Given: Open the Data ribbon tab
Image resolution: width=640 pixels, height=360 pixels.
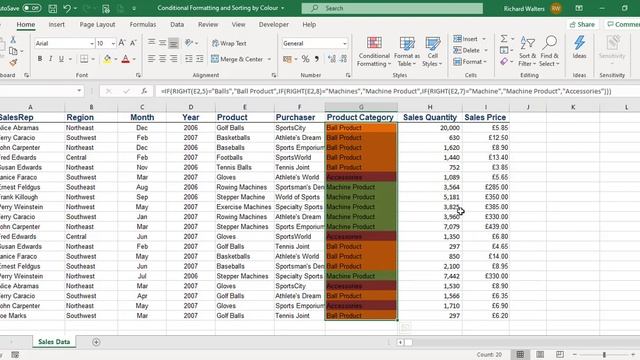Looking at the screenshot, I should pos(177,24).
